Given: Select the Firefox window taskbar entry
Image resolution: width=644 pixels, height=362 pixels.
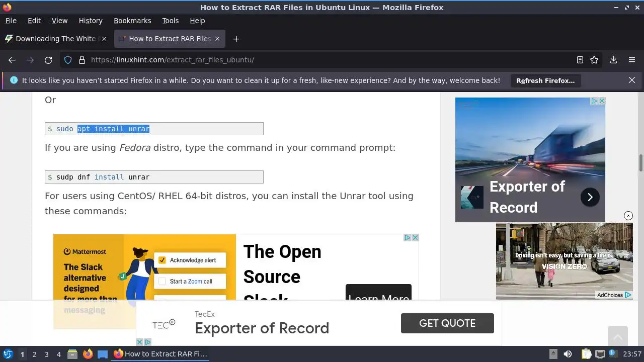Looking at the screenshot, I should 161,354.
